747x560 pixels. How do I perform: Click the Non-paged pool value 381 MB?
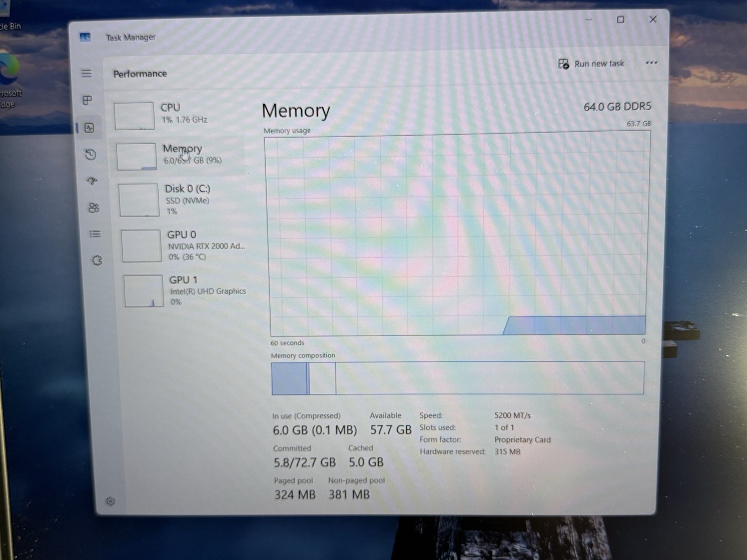pyautogui.click(x=349, y=494)
